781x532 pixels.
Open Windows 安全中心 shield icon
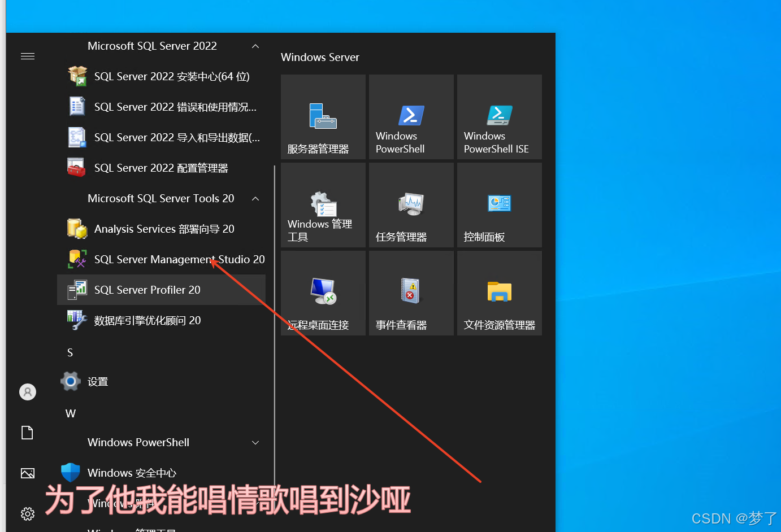pos(71,473)
